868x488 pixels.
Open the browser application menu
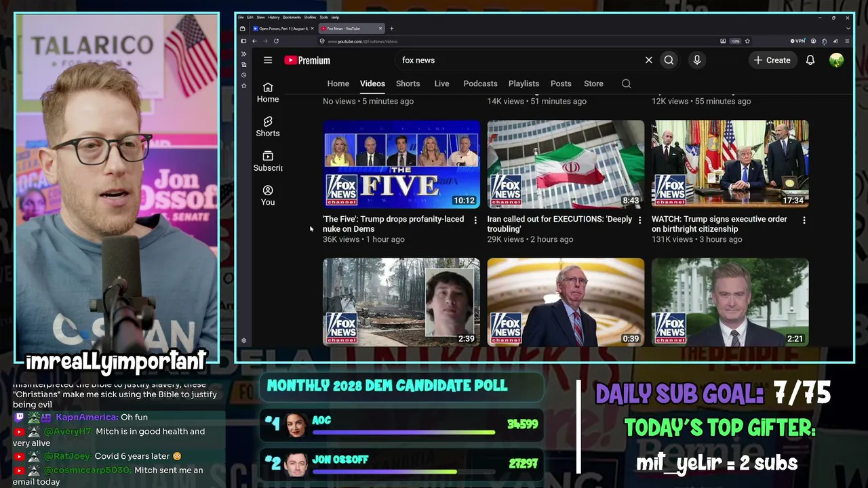[846, 41]
